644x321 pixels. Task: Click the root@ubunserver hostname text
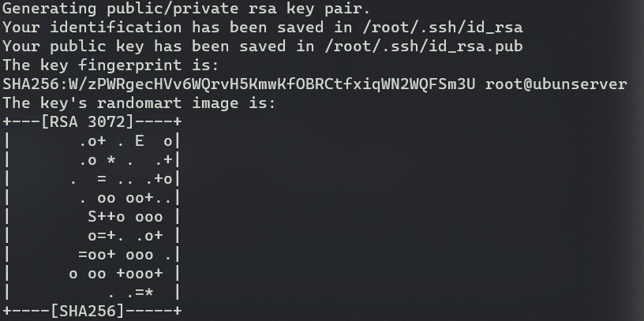coord(556,84)
